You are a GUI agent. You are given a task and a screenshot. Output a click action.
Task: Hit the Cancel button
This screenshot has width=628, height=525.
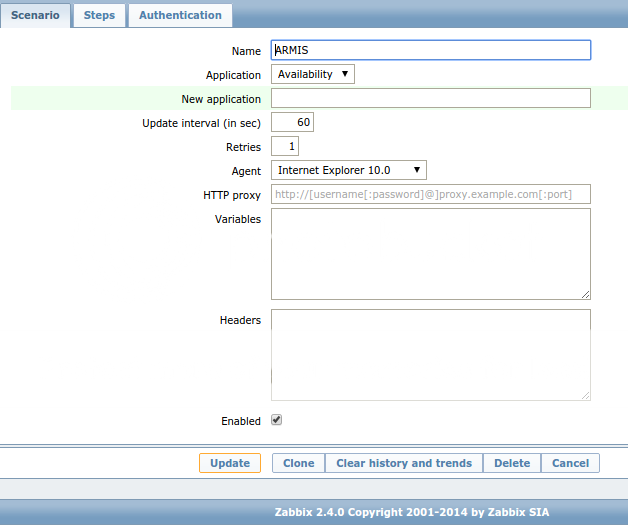click(x=570, y=463)
